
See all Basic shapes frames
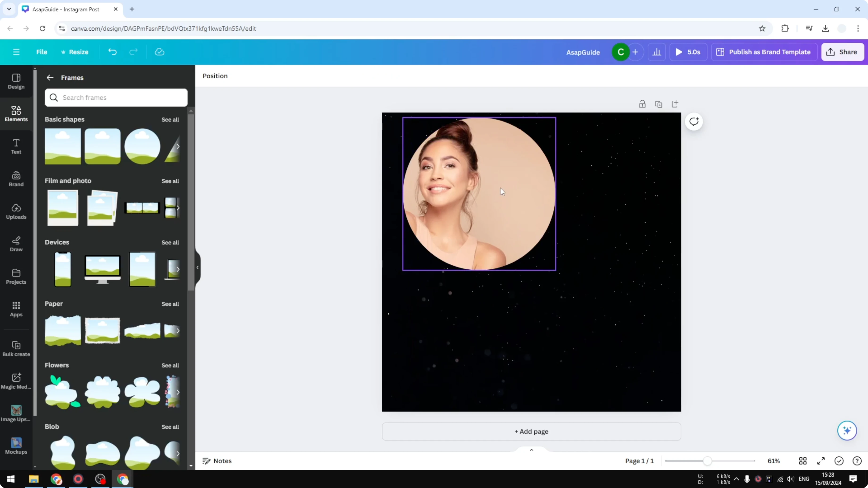click(x=170, y=120)
